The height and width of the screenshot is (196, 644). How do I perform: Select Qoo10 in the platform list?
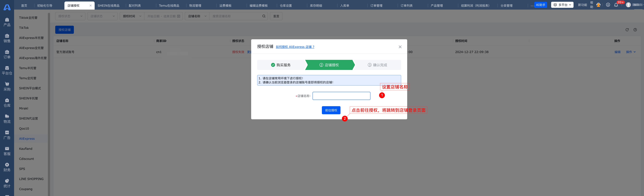pos(24,129)
